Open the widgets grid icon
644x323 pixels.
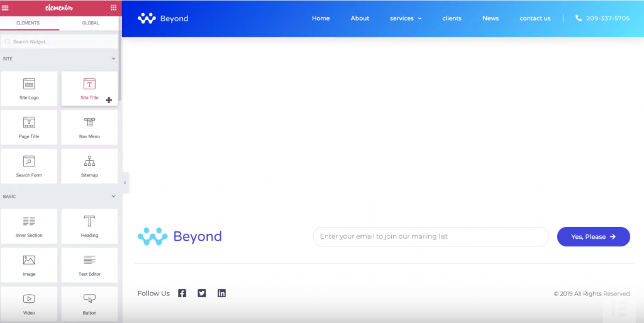click(x=113, y=8)
